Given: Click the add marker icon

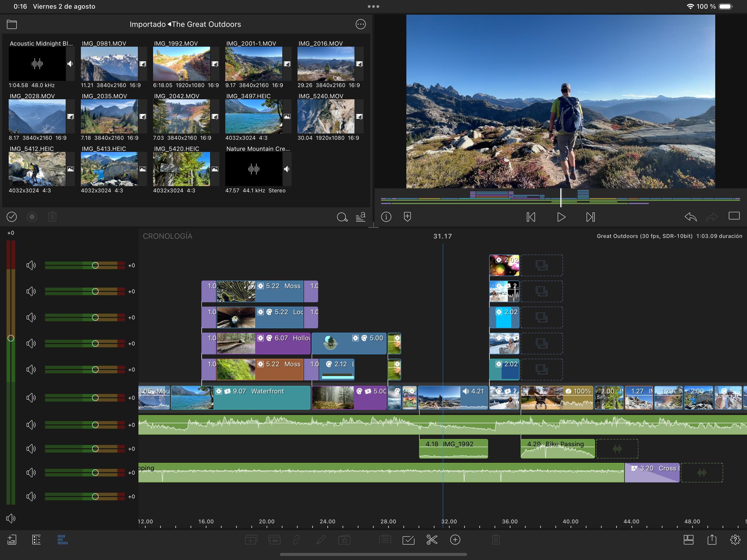Looking at the screenshot, I should [407, 217].
